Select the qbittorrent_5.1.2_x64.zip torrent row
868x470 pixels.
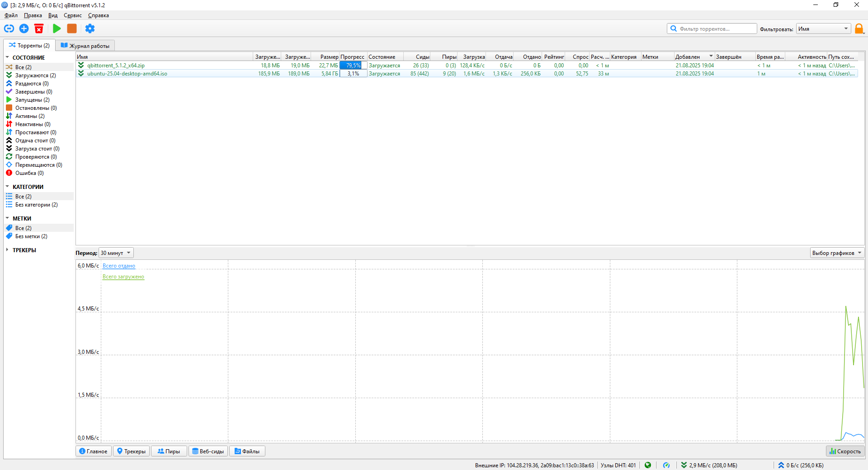pos(467,66)
